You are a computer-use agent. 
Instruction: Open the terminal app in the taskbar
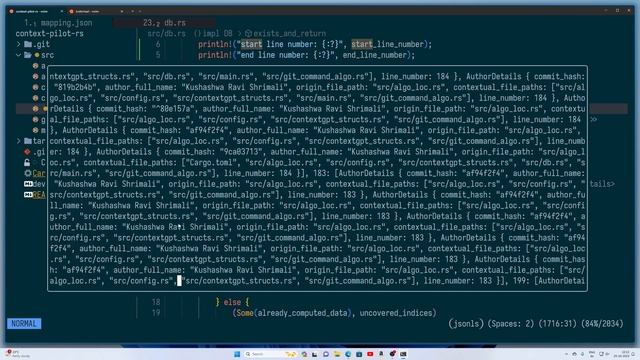click(x=403, y=354)
